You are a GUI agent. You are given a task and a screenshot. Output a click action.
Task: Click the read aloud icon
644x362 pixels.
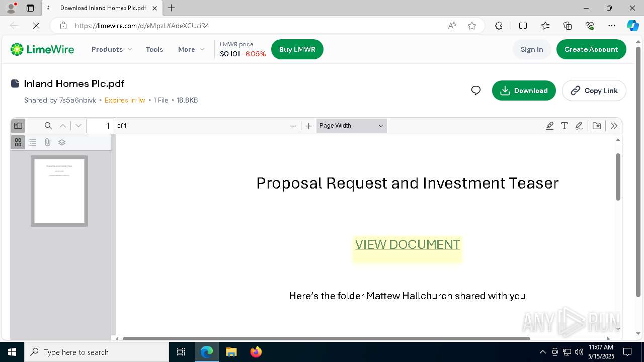452,26
